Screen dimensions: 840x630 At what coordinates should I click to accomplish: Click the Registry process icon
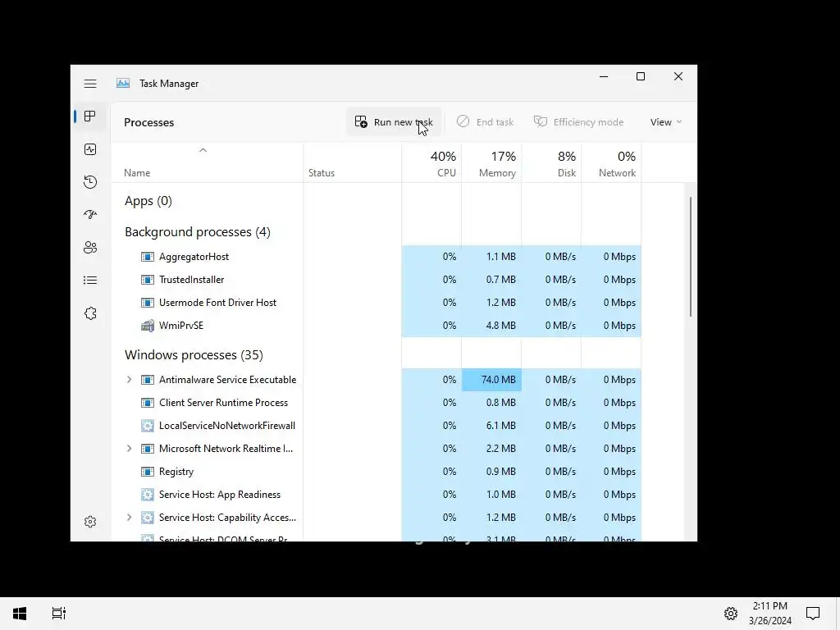(148, 472)
